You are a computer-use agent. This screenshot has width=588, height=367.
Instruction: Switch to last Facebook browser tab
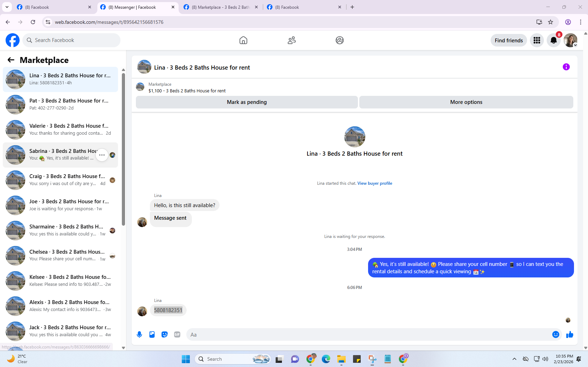[x=304, y=7]
